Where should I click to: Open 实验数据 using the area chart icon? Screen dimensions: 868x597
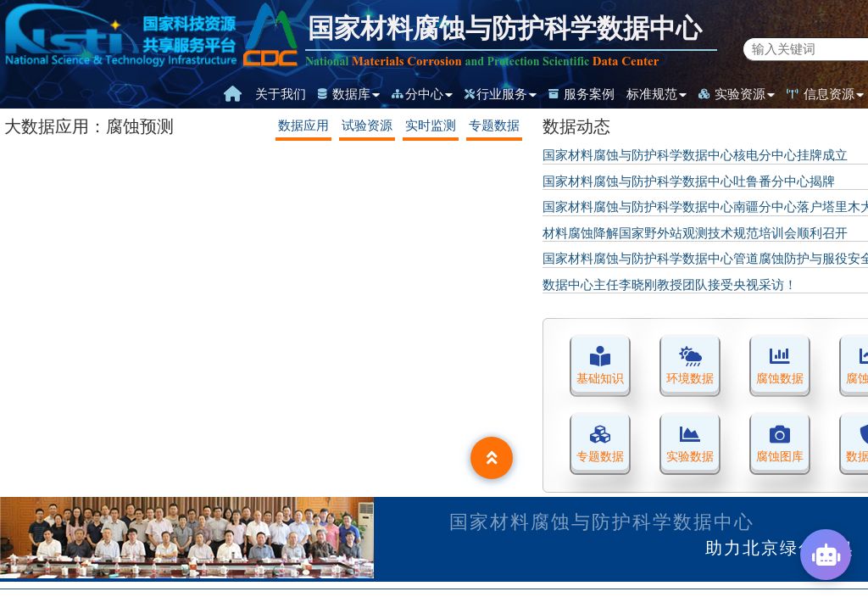[690, 443]
